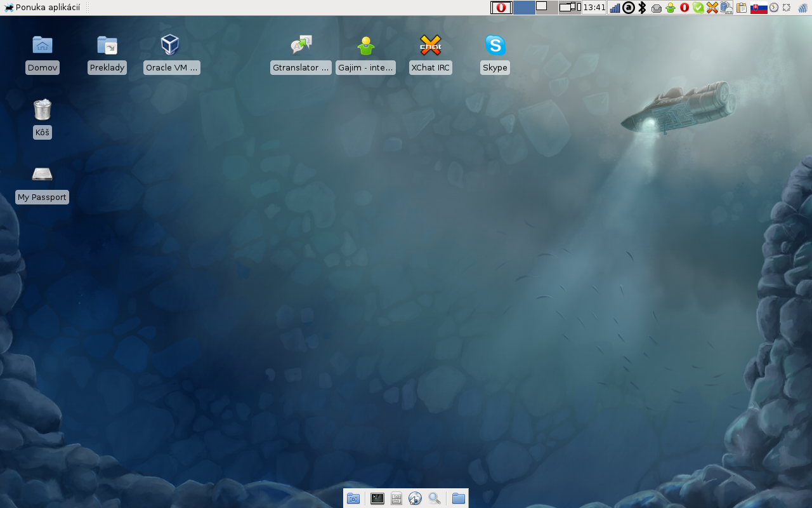Select the Preklady folder shortcut
The height and width of the screenshot is (508, 812).
tap(107, 45)
